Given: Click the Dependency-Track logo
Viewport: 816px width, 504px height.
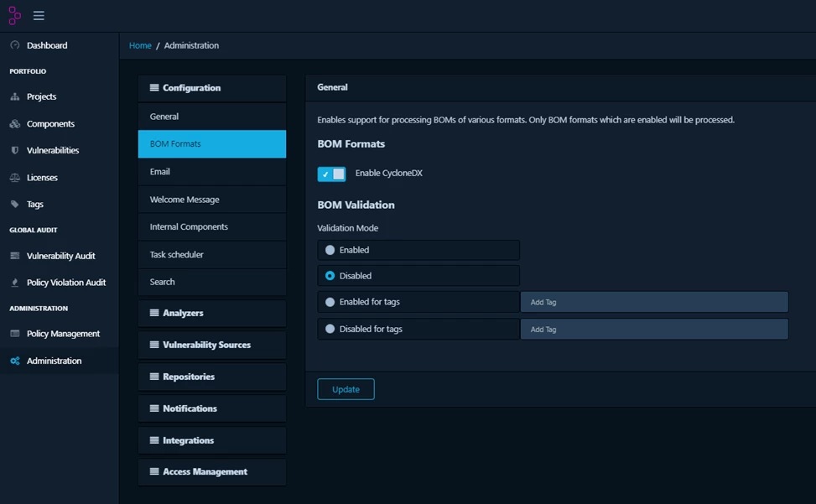Looking at the screenshot, I should [x=13, y=15].
